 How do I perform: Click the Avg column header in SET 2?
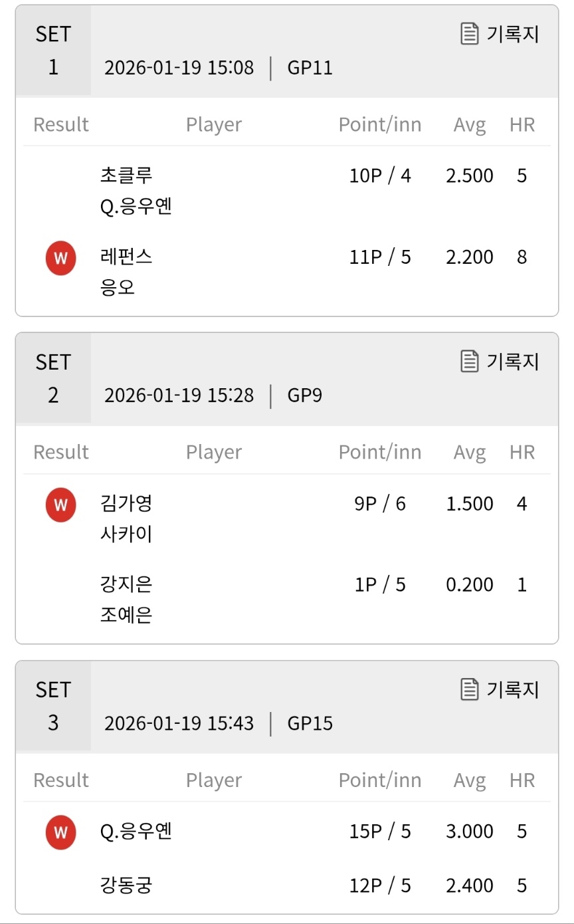click(470, 452)
